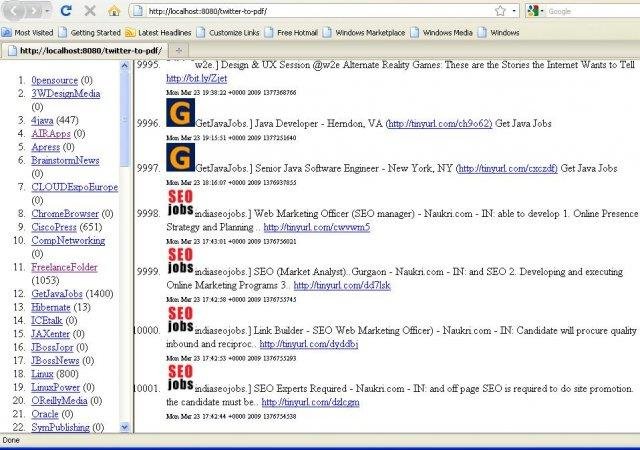The image size is (640, 450).
Task: Open the CLOUDExpoEurope link
Action: (75, 187)
